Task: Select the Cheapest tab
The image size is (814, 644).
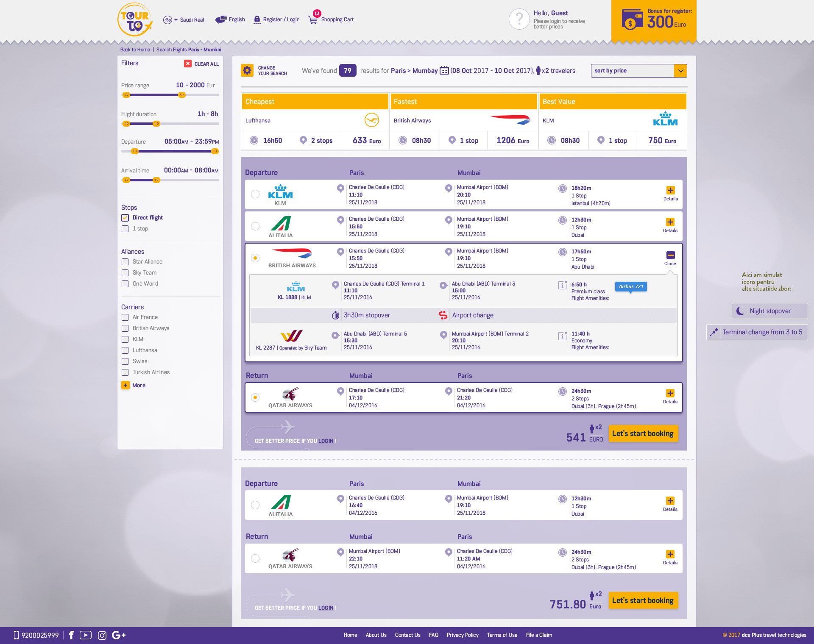Action: pos(315,102)
